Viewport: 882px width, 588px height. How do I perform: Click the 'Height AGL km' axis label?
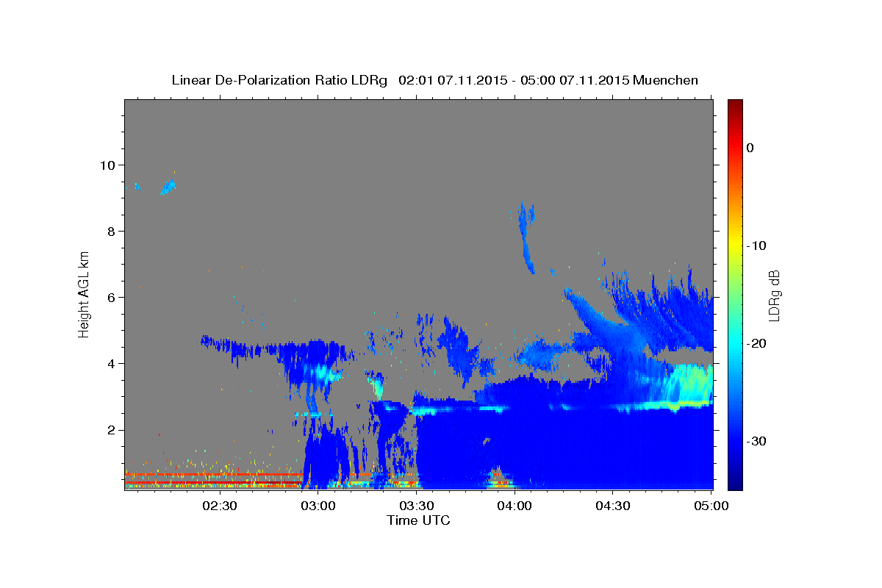click(x=85, y=293)
